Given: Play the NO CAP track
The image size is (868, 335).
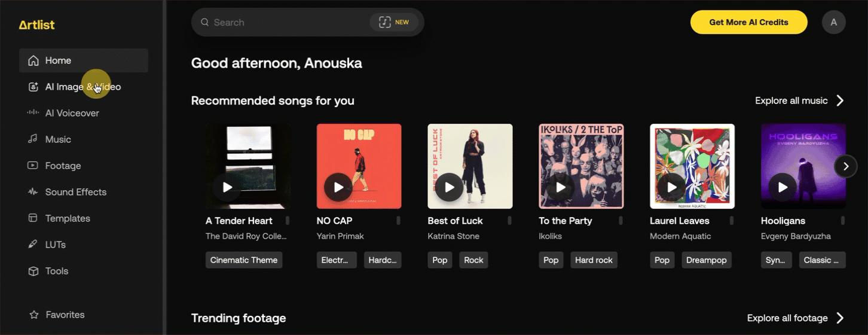Looking at the screenshot, I should [x=338, y=187].
